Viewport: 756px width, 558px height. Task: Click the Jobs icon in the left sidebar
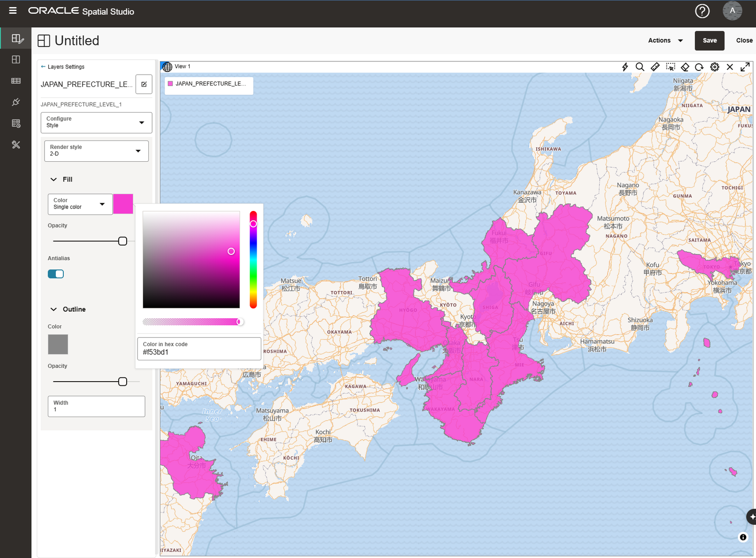pos(16,123)
